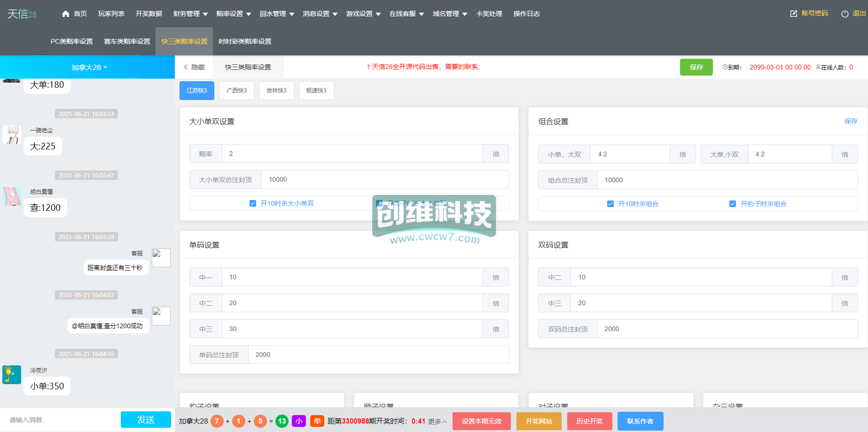Toggle 开豹子时杀组合 checkbox

tap(733, 204)
